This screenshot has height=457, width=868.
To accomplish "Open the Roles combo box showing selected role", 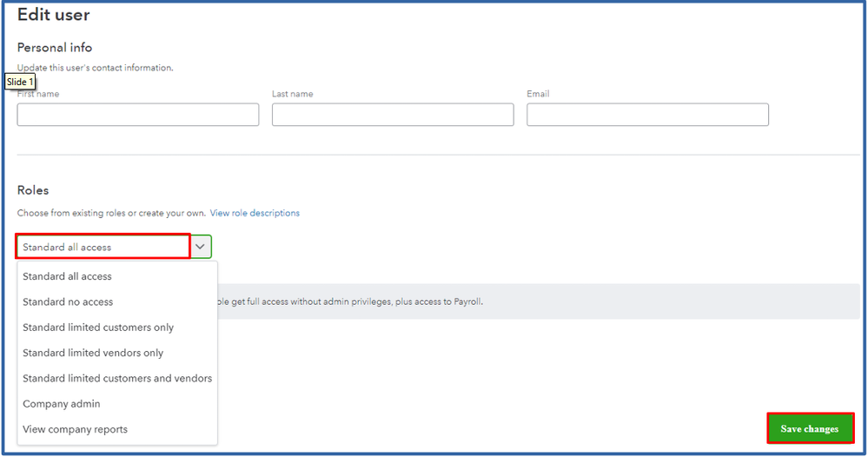I will coord(103,247).
